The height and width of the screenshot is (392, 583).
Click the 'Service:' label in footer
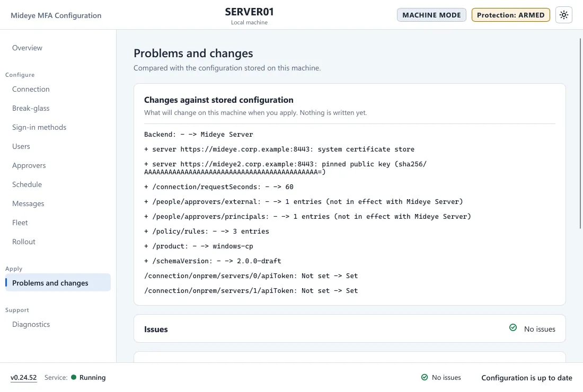[56, 378]
